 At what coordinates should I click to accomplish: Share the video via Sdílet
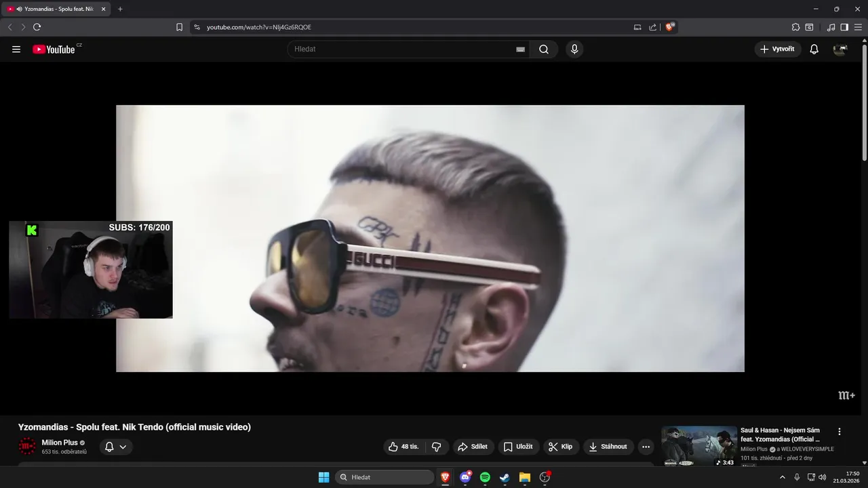click(x=473, y=447)
